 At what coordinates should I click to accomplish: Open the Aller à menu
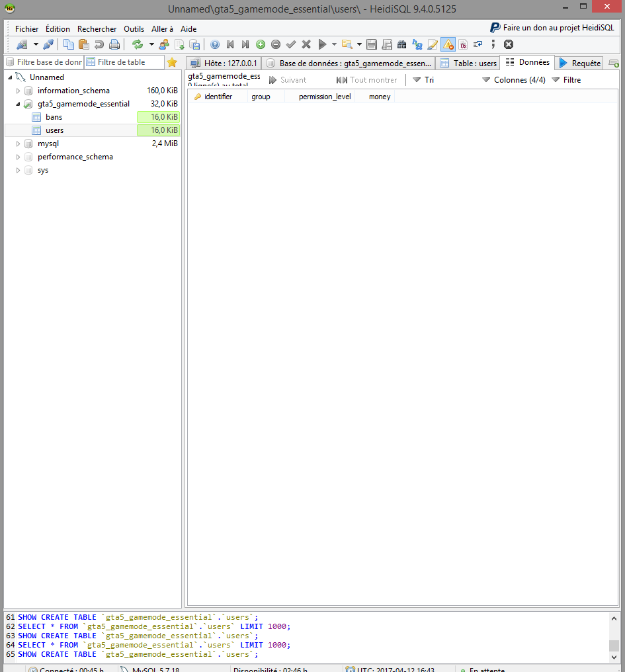tap(163, 28)
